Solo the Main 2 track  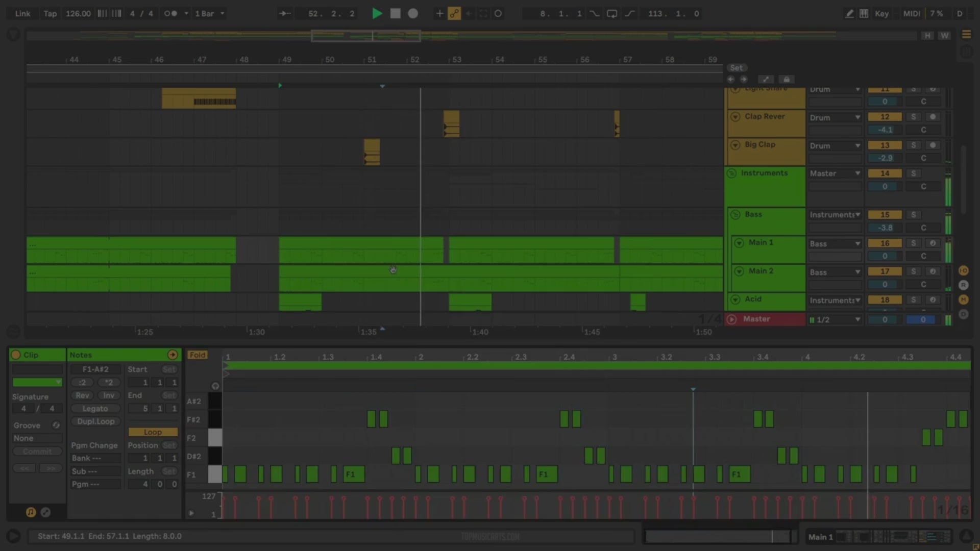coord(914,271)
